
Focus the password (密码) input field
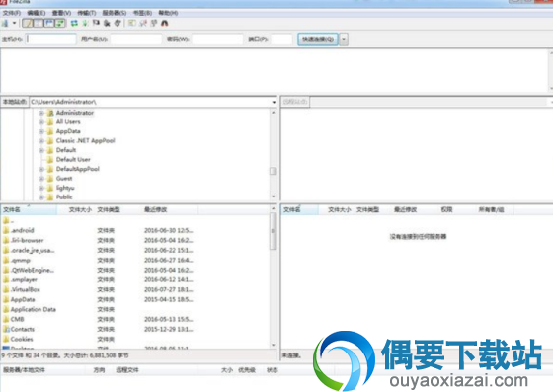click(217, 39)
